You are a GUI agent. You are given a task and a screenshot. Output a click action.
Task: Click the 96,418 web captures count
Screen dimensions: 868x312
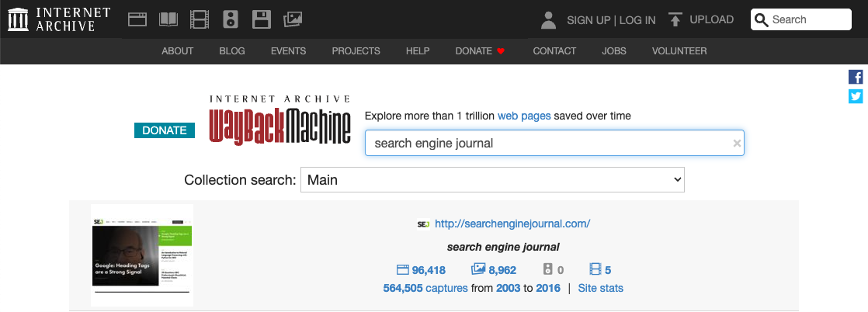(x=429, y=270)
